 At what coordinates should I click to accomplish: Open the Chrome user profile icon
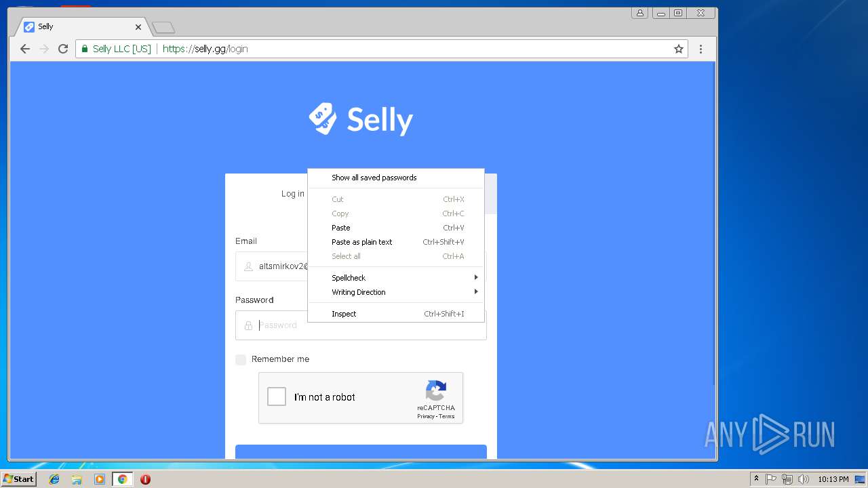[x=639, y=13]
